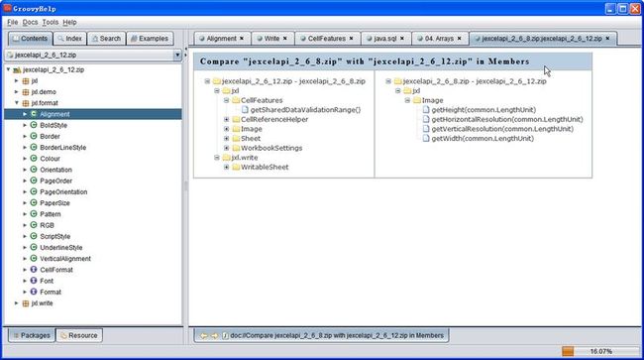Open getVerticalResolution(common.LengthUnit) entry

[502, 129]
